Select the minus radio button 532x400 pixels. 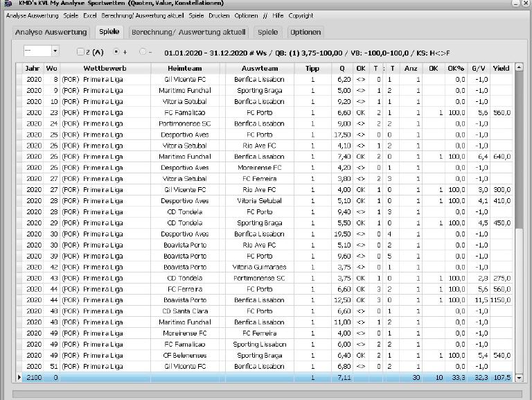(x=143, y=52)
